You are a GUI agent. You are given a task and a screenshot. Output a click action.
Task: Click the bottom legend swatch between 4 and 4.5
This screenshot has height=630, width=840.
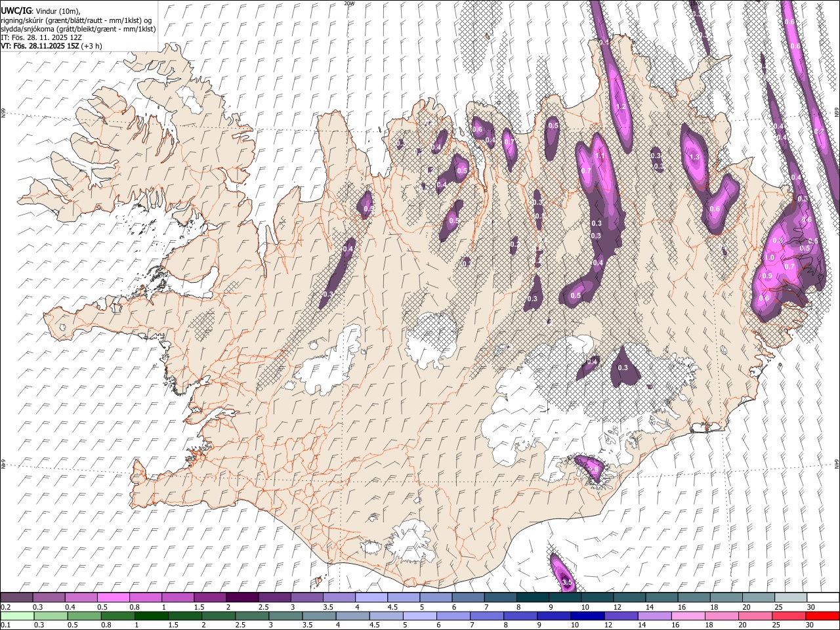(352, 616)
